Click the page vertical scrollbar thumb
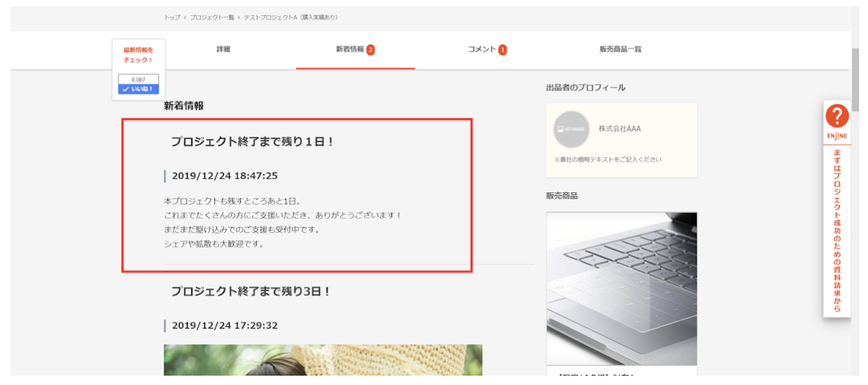 click(855, 79)
